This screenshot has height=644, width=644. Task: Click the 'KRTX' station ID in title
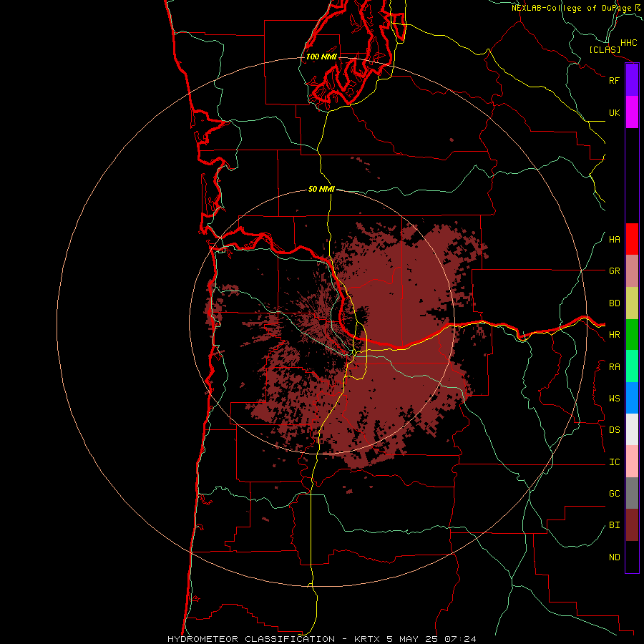tap(369, 639)
